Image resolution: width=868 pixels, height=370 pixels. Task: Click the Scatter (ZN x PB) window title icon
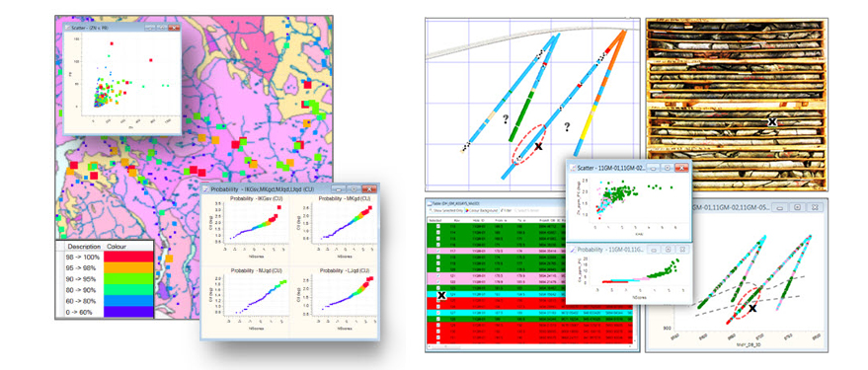click(67, 28)
